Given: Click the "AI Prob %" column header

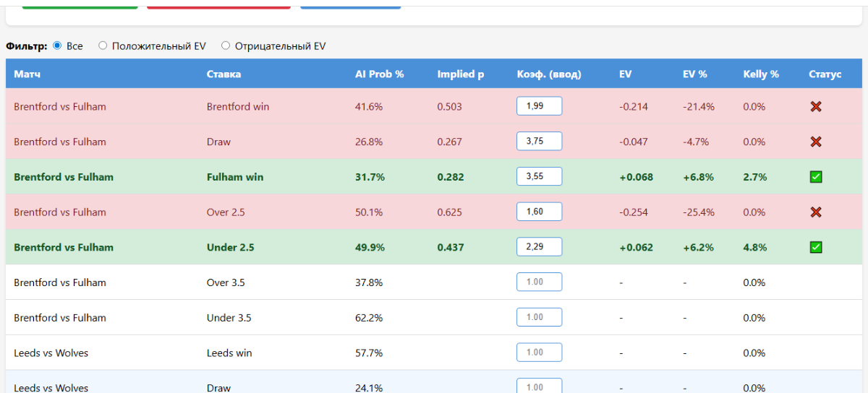Looking at the screenshot, I should click(x=379, y=74).
